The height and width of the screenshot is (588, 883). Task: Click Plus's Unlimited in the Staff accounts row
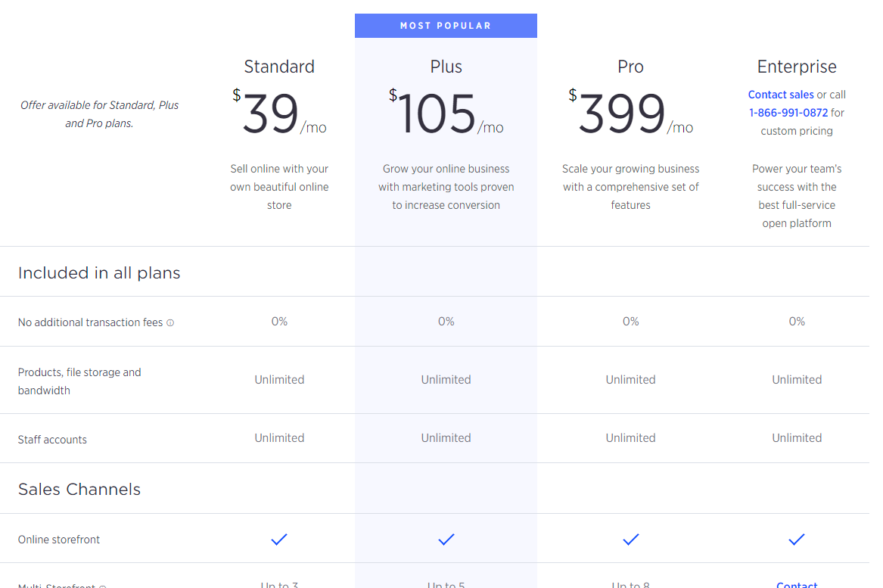446,437
